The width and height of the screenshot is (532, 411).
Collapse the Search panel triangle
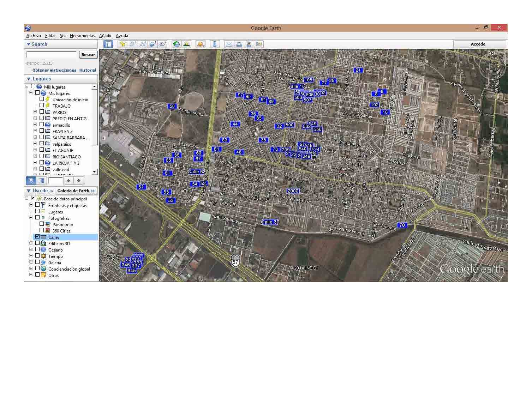coord(28,44)
